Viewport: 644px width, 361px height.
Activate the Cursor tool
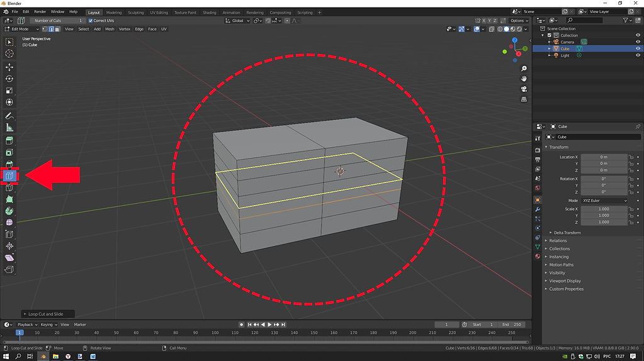(x=9, y=53)
